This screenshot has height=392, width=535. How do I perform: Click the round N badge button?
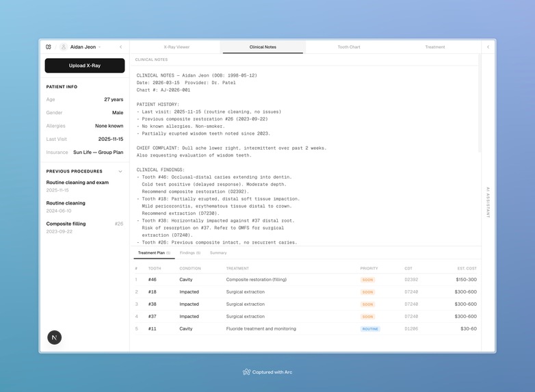[x=54, y=337]
